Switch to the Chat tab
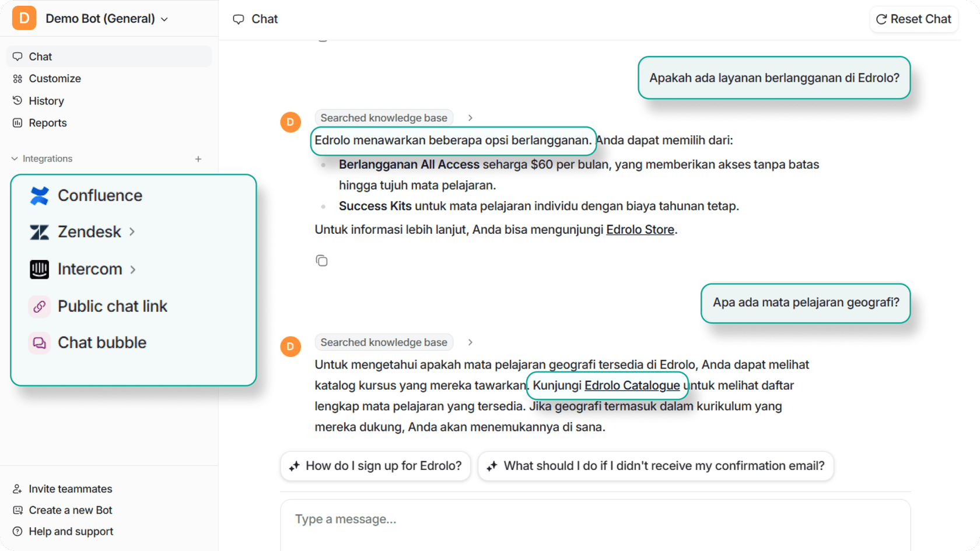This screenshot has height=551, width=980. pyautogui.click(x=256, y=19)
